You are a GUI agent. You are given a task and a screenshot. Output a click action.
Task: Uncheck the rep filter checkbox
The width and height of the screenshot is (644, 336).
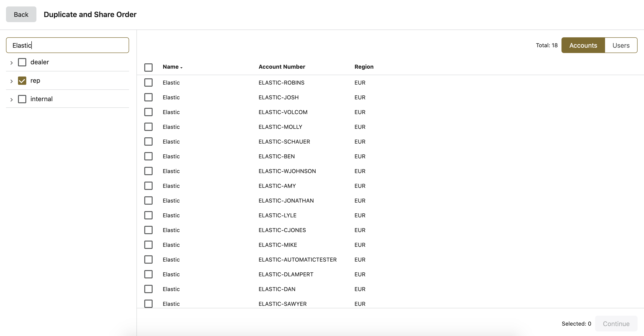click(22, 80)
